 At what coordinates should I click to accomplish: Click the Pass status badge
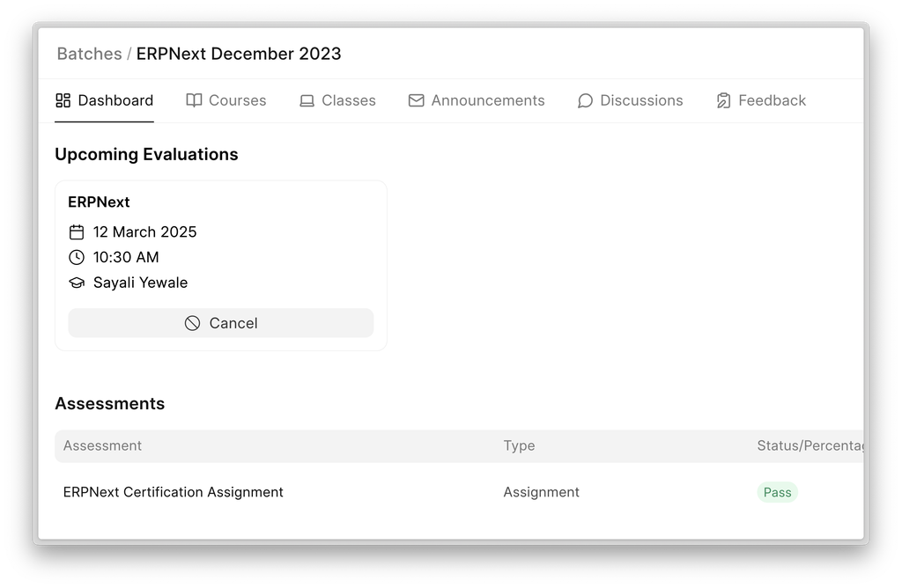777,492
